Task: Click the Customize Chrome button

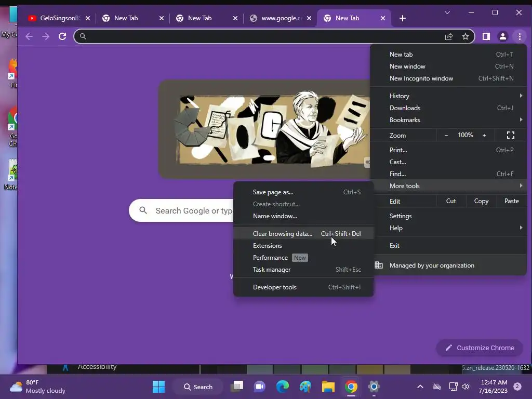Action: [480, 348]
